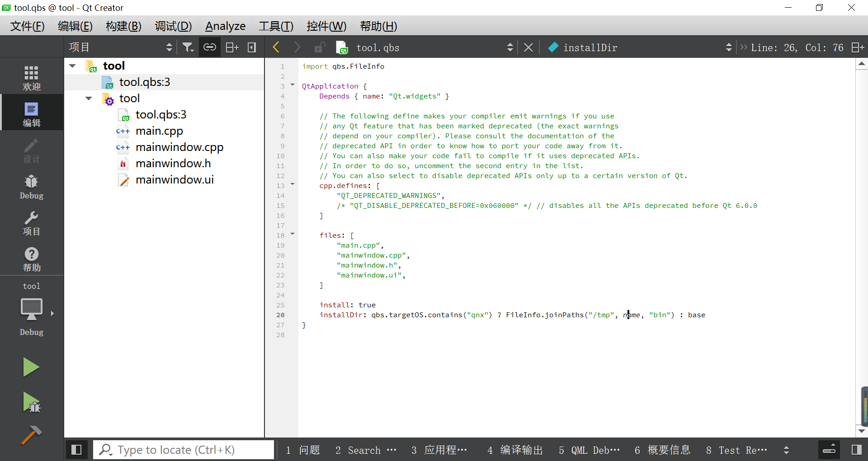Image resolution: width=868 pixels, height=461 pixels.
Task: Show the Compile Output (编译输出) pane
Action: pyautogui.click(x=515, y=450)
